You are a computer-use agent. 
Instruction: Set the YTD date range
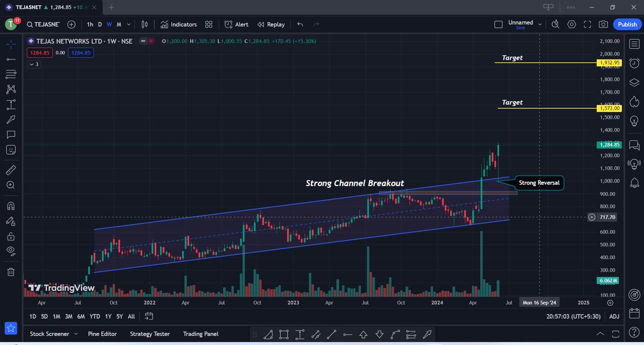click(x=95, y=317)
